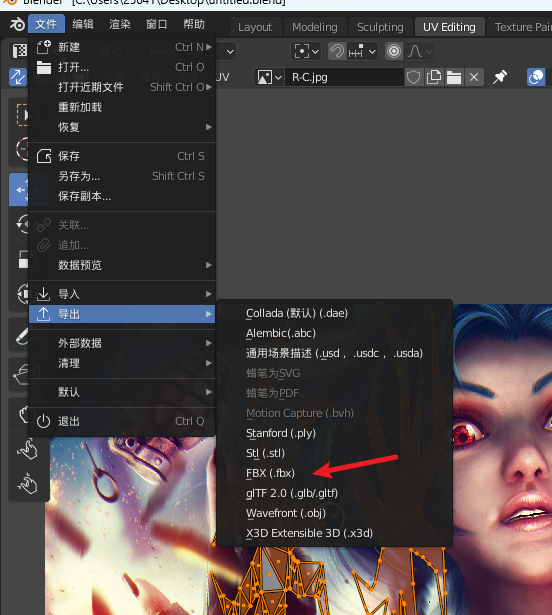Export as Wavefront (.obj)

334,513
